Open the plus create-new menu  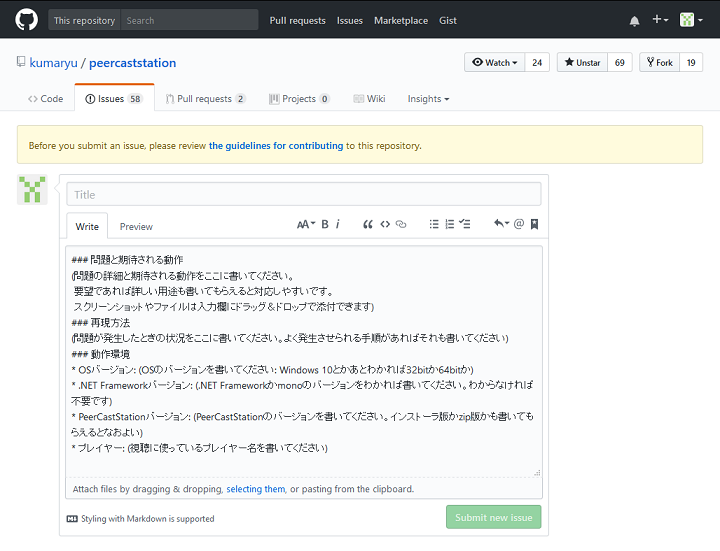pyautogui.click(x=660, y=20)
